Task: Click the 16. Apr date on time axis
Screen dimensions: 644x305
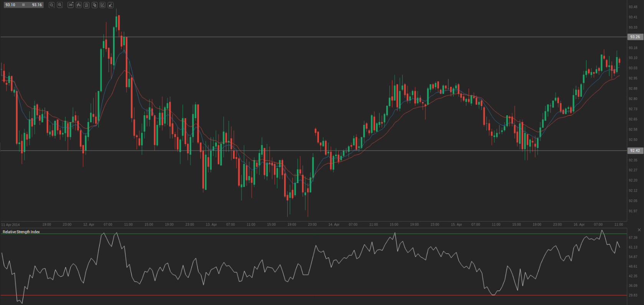Action: point(579,224)
